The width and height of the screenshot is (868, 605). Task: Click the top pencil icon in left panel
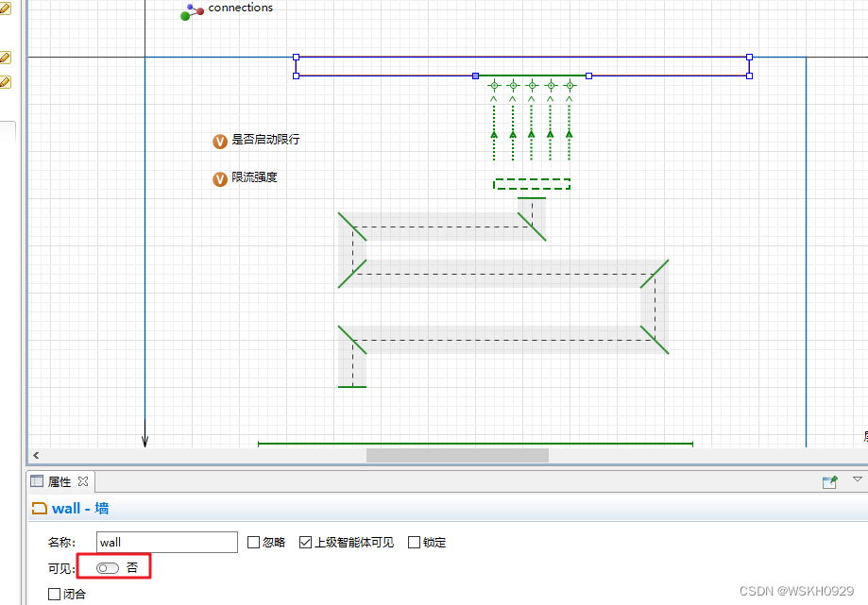(x=5, y=8)
